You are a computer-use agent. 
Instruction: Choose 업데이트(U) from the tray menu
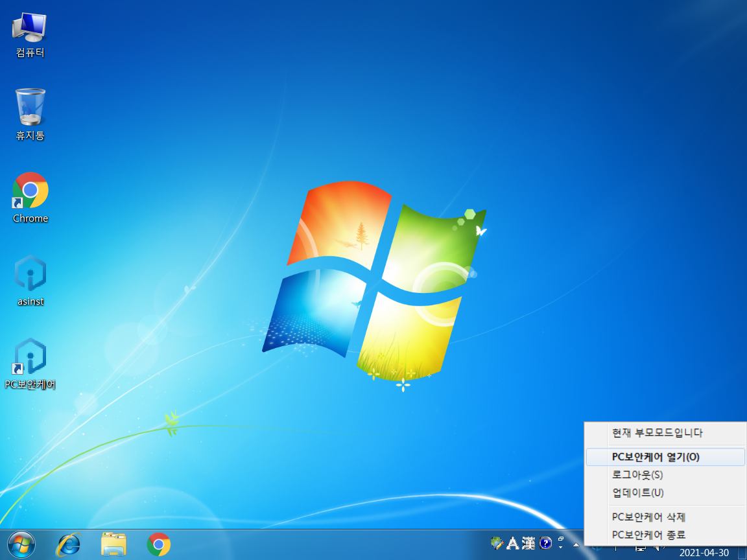pos(665,493)
